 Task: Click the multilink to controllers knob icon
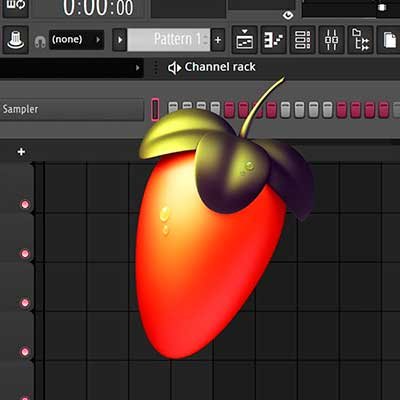16,40
